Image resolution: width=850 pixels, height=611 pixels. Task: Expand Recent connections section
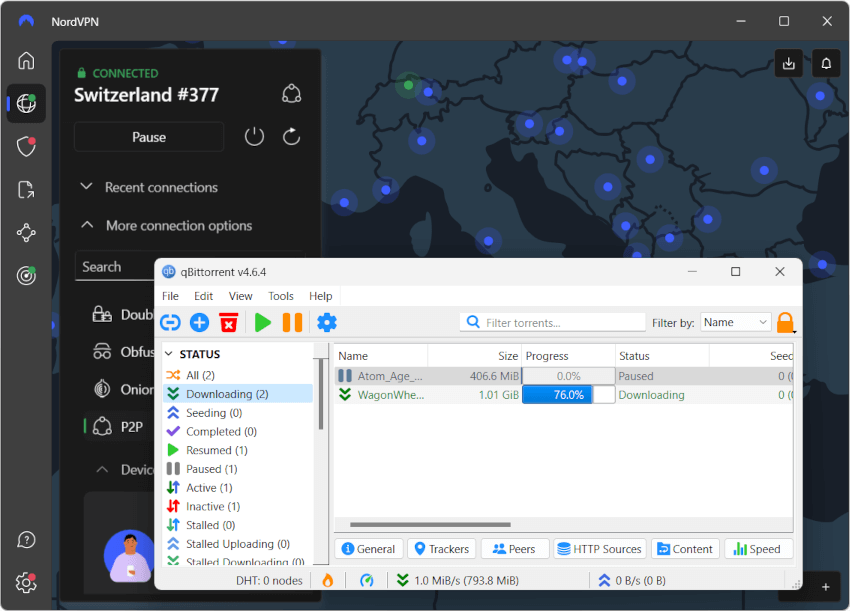tap(149, 187)
